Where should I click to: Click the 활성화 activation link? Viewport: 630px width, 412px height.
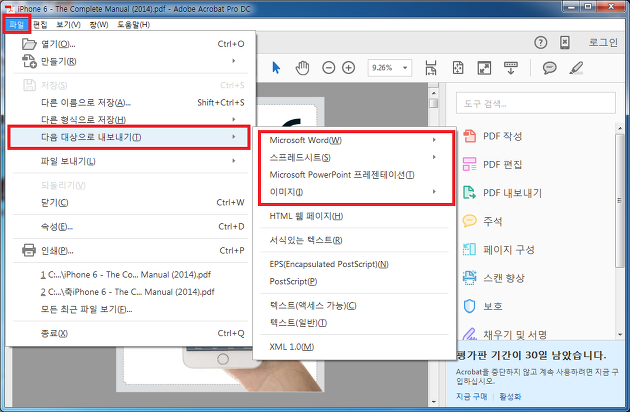click(x=510, y=397)
